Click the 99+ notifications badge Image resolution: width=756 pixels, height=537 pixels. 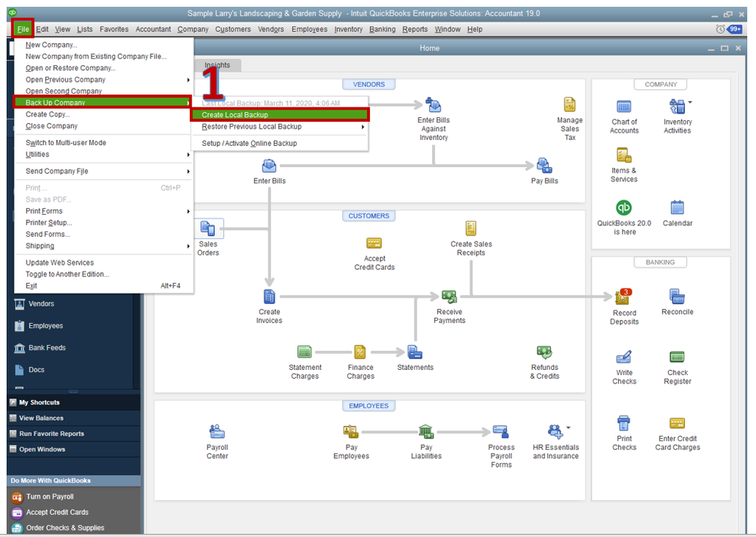pyautogui.click(x=735, y=29)
